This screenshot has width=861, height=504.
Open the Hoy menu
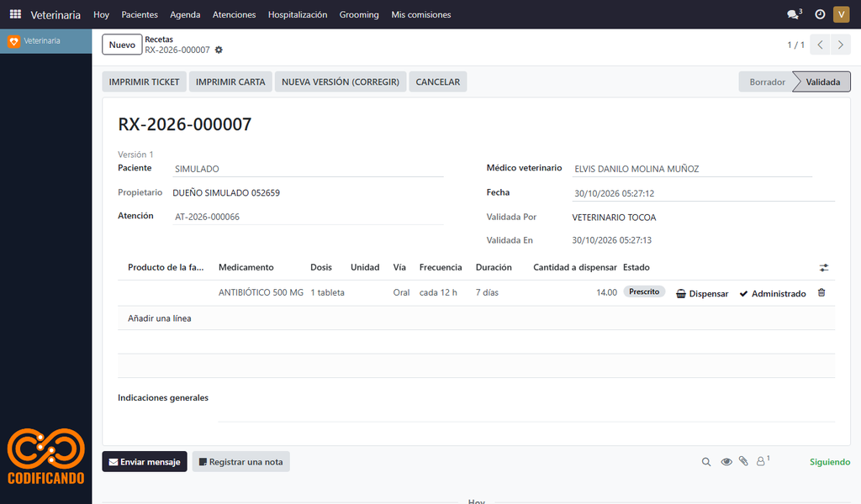click(x=101, y=14)
